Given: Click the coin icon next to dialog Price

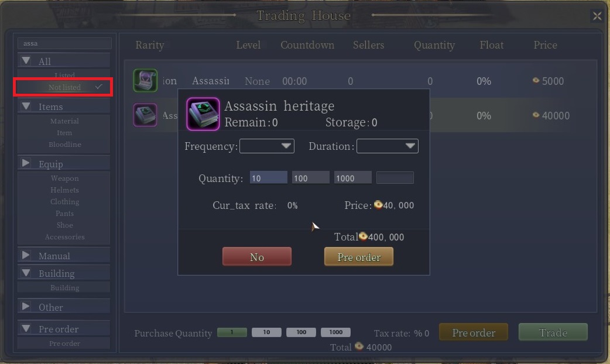Looking at the screenshot, I should [378, 205].
